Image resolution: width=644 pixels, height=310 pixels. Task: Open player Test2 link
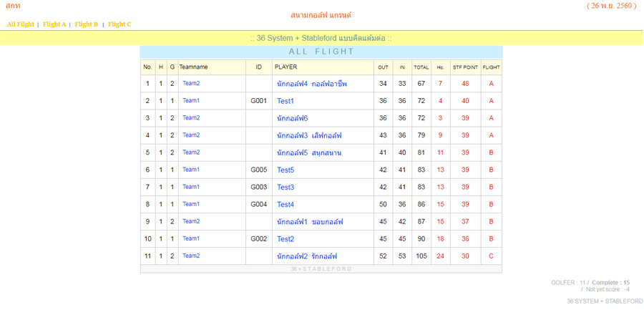(286, 239)
